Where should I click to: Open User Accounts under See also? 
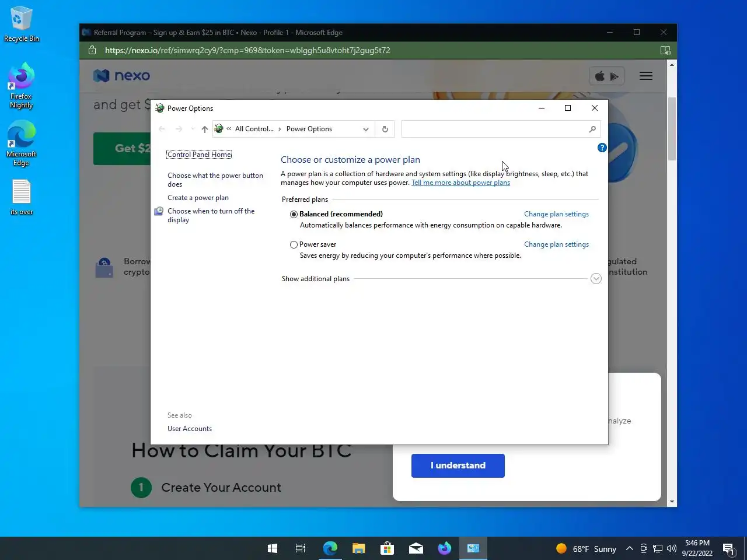click(190, 429)
